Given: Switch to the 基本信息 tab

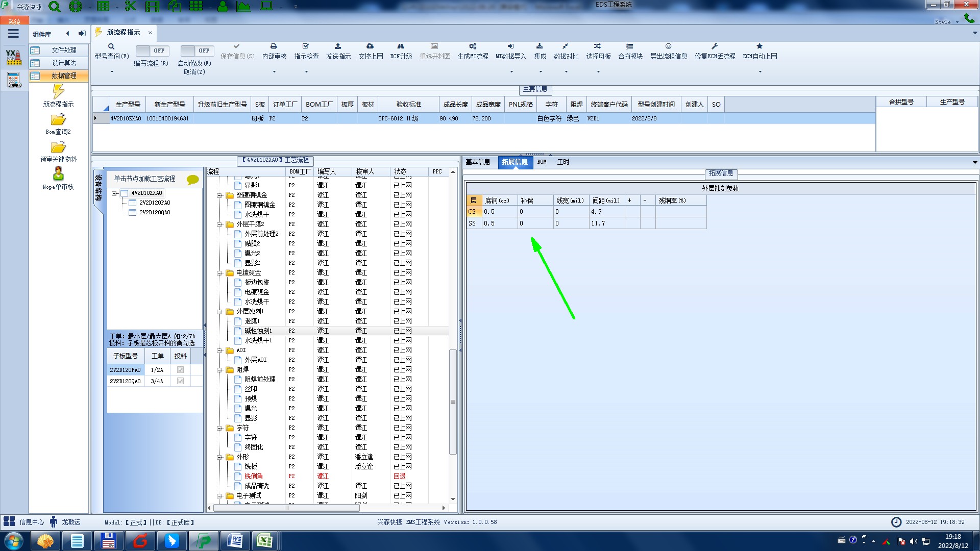Looking at the screenshot, I should (478, 162).
